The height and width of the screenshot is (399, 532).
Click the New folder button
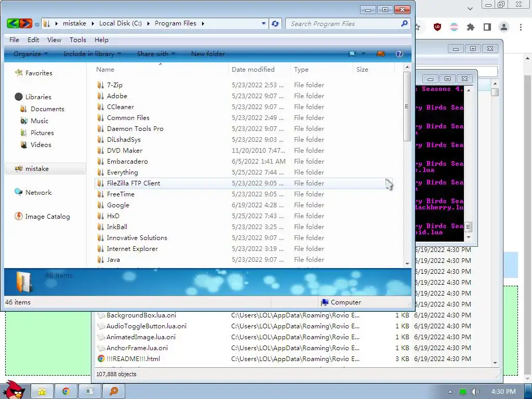(208, 54)
